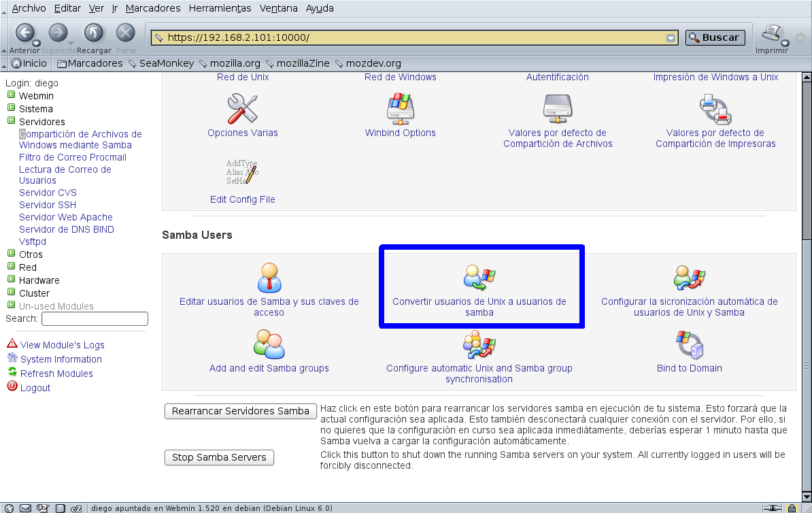Image resolution: width=812 pixels, height=513 pixels.
Task: Open the Red de Windows link
Action: tap(401, 77)
